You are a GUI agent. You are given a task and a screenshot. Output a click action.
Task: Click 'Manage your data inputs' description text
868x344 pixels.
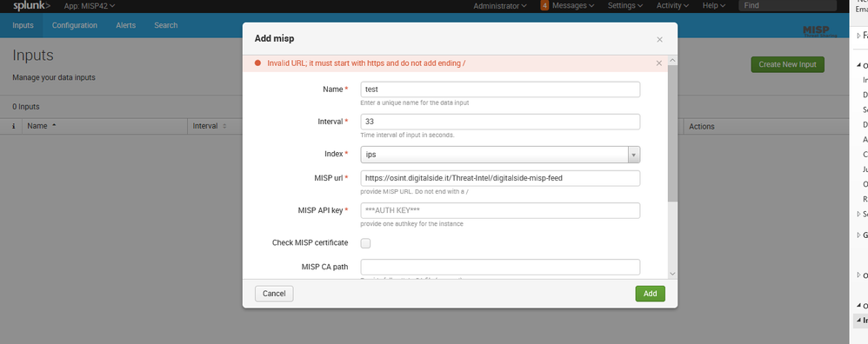click(x=54, y=77)
